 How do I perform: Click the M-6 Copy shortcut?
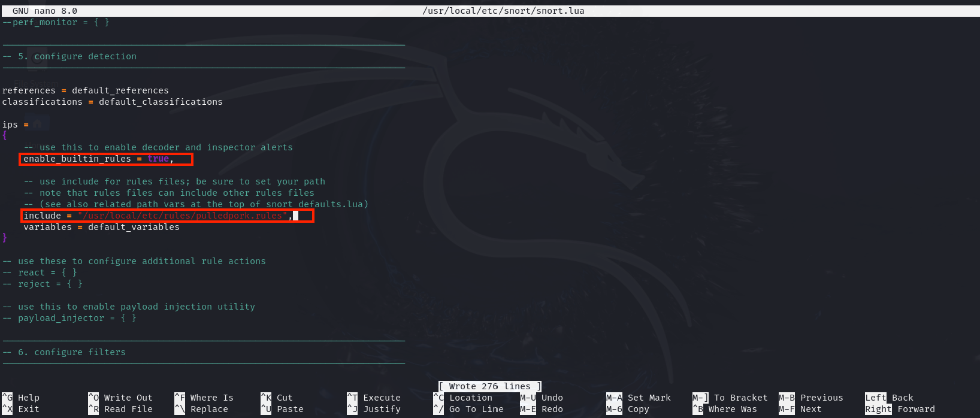[628, 409]
